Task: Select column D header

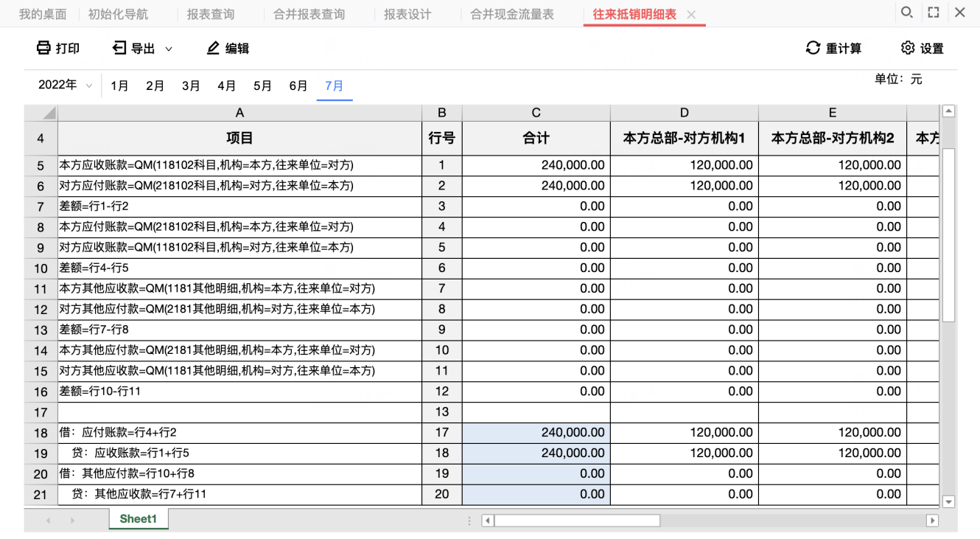Action: pos(685,113)
